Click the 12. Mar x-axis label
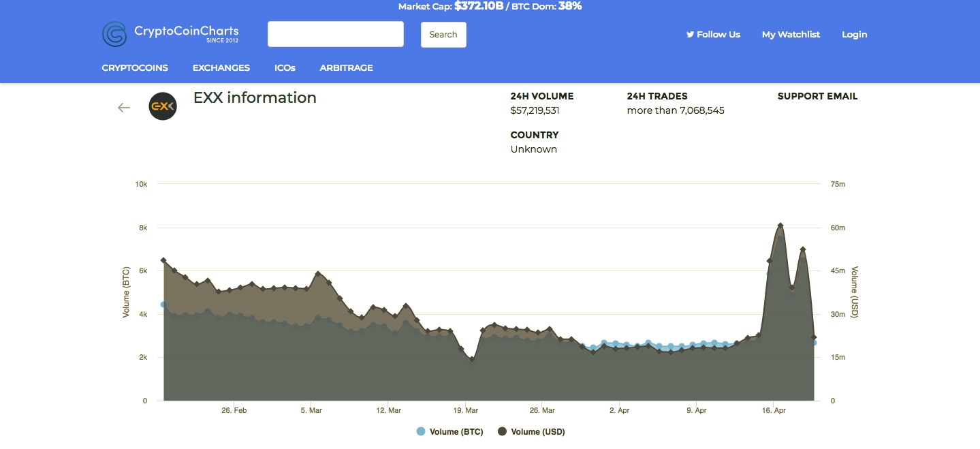This screenshot has width=980, height=449. click(x=389, y=411)
